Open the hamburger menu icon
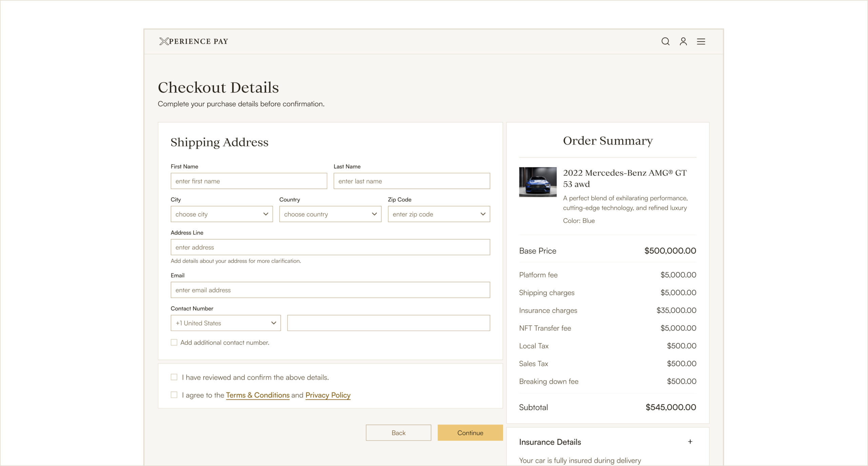Viewport: 868px width, 466px height. pyautogui.click(x=701, y=41)
